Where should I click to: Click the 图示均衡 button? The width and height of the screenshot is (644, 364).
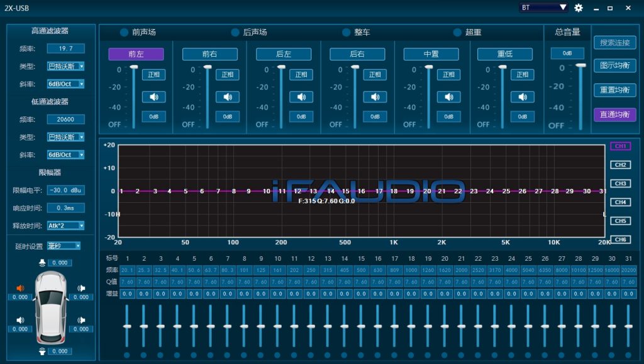615,65
